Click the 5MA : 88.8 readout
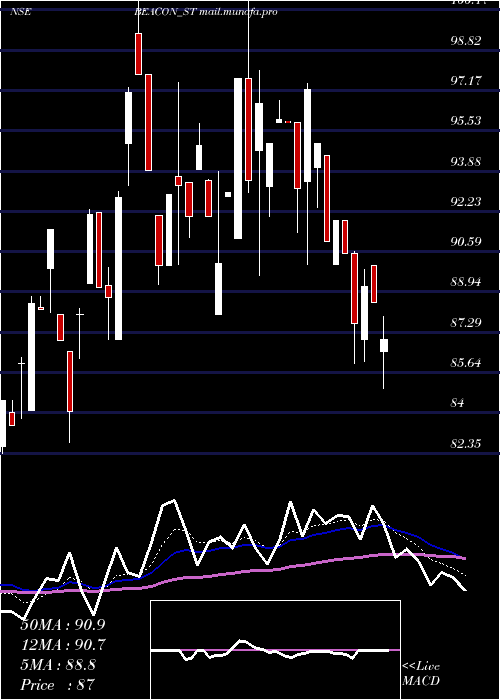This screenshot has width=500, height=700. click(x=58, y=665)
